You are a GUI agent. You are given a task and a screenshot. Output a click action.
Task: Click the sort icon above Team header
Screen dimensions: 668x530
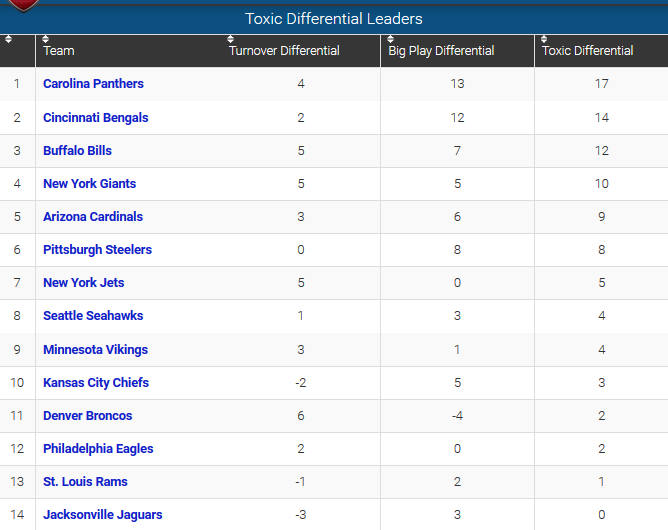click(x=46, y=39)
